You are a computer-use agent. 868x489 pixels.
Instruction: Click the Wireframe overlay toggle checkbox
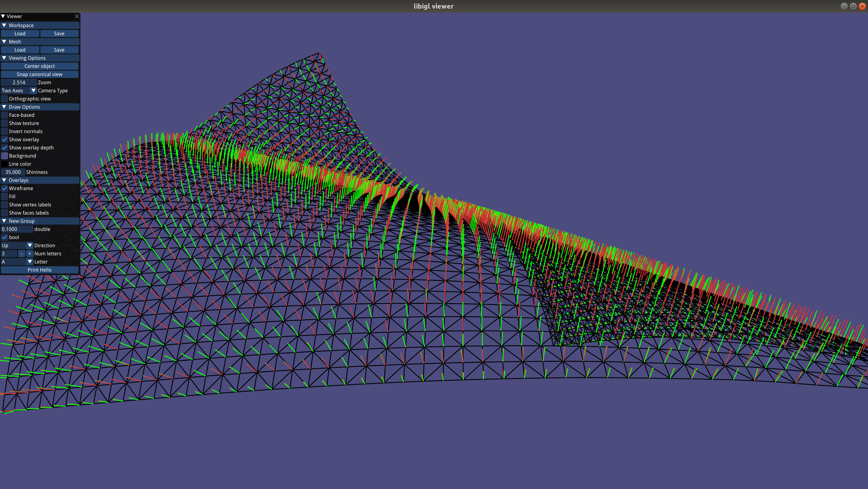(x=5, y=188)
